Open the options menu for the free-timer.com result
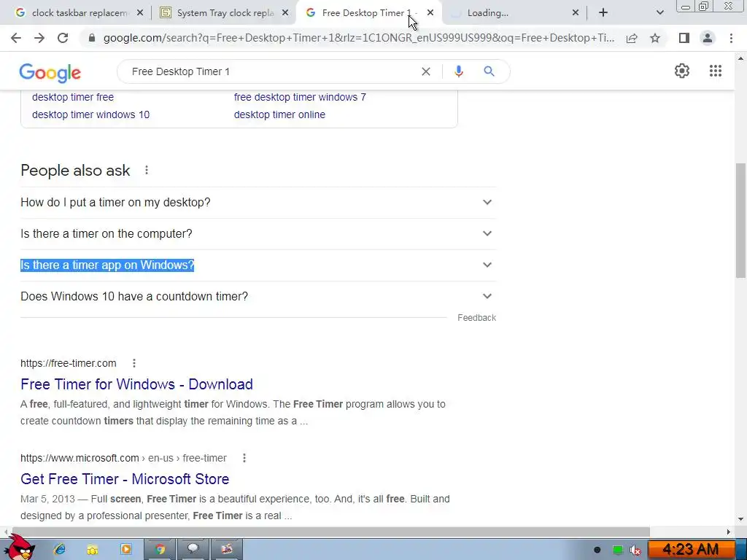747x560 pixels. point(134,363)
